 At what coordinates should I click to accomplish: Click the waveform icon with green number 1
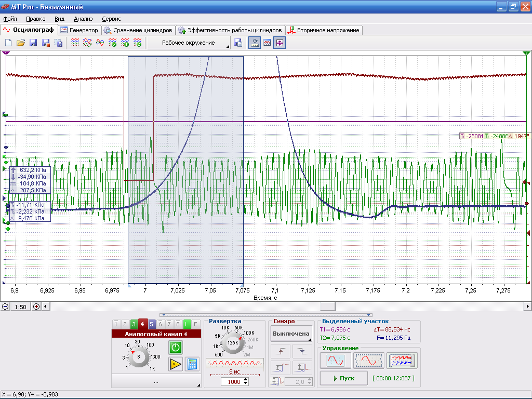point(125,43)
